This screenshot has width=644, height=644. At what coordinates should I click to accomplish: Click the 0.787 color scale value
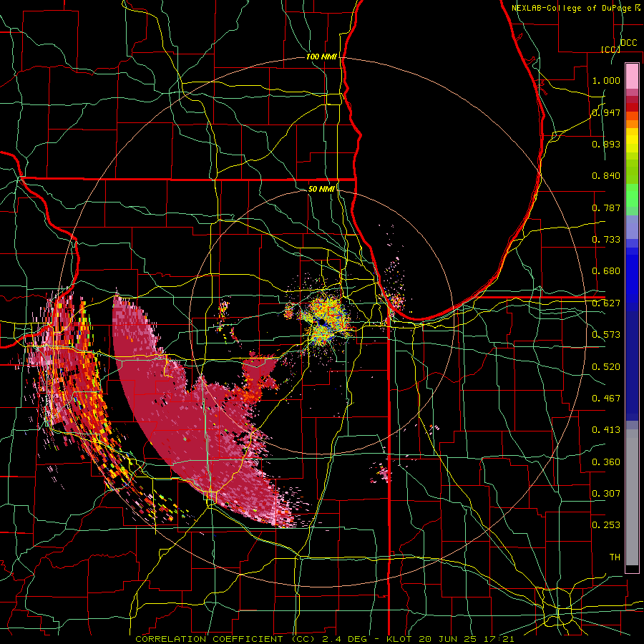click(x=606, y=208)
